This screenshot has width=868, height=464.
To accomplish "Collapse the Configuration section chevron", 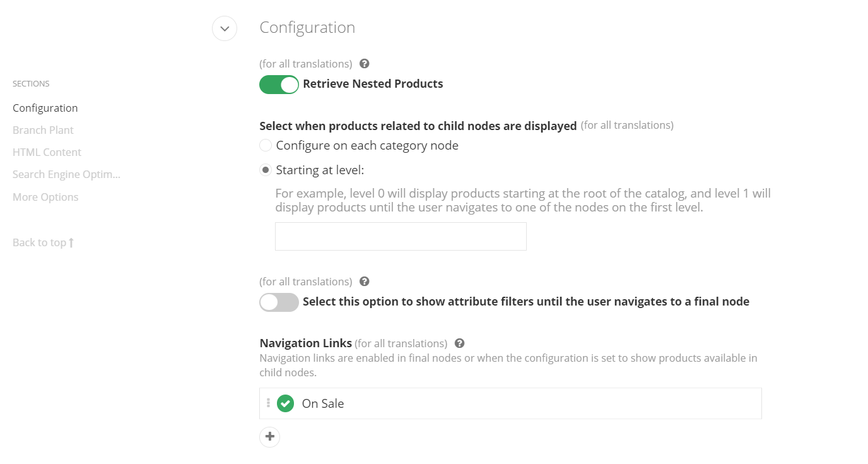I will click(225, 28).
